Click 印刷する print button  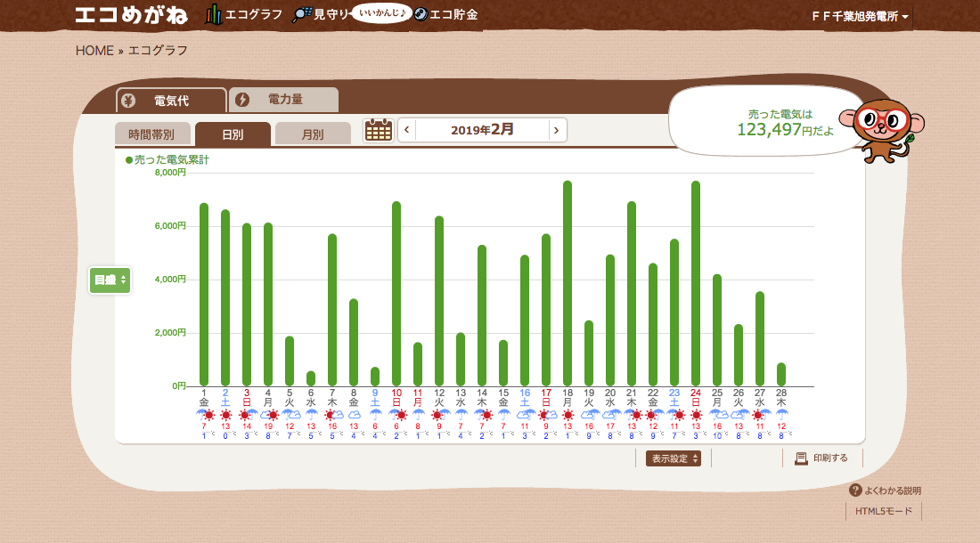point(821,458)
